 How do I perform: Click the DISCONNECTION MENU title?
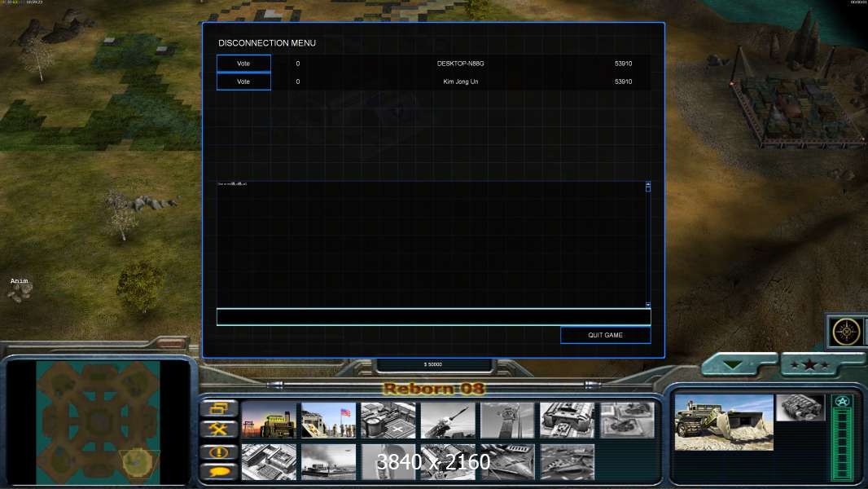click(x=267, y=42)
